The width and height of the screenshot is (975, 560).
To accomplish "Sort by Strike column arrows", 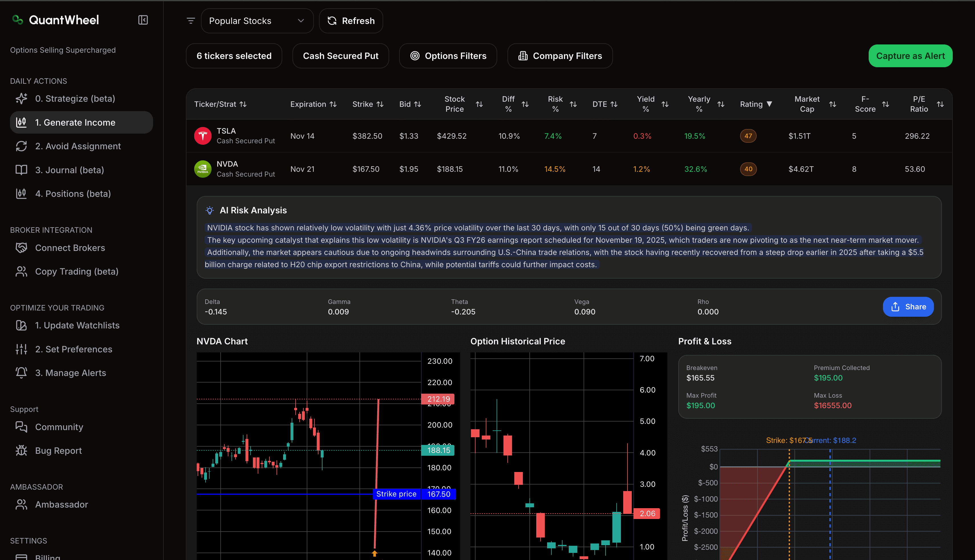I will click(380, 104).
